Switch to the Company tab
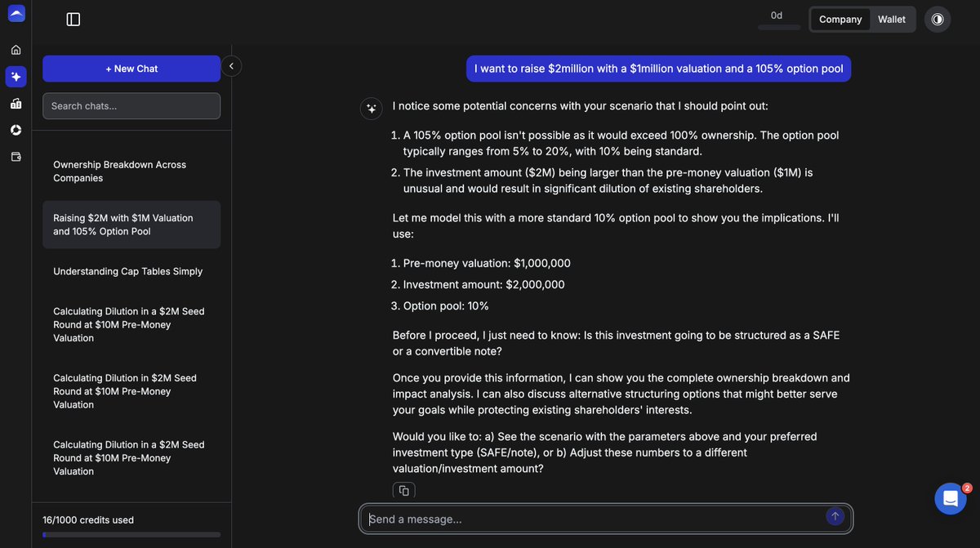980x548 pixels. coord(840,20)
